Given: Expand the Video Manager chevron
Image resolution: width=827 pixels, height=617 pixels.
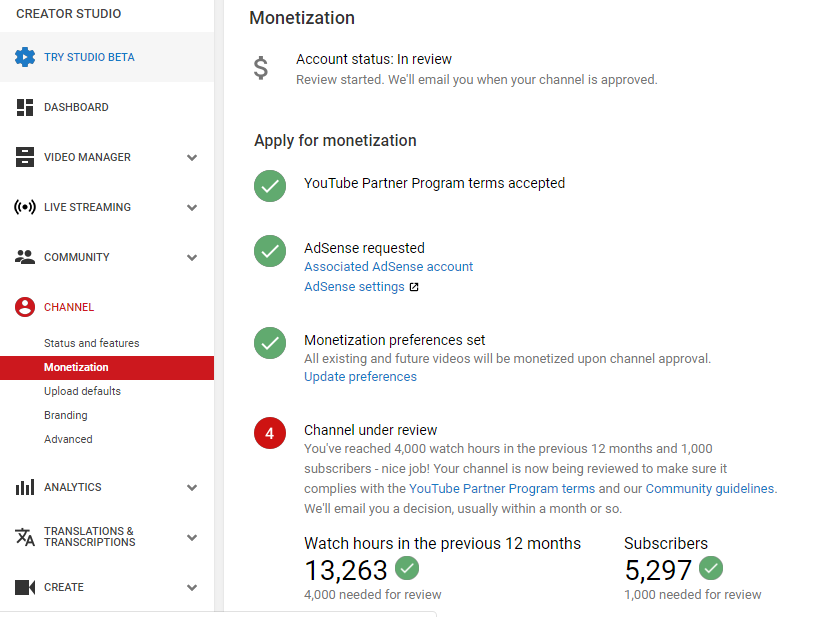Looking at the screenshot, I should point(192,157).
